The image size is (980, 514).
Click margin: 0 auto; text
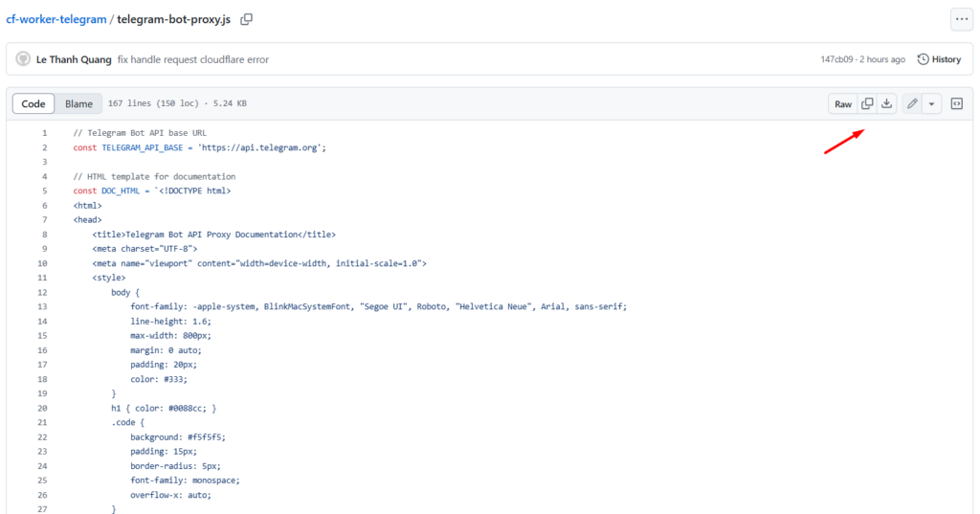166,350
